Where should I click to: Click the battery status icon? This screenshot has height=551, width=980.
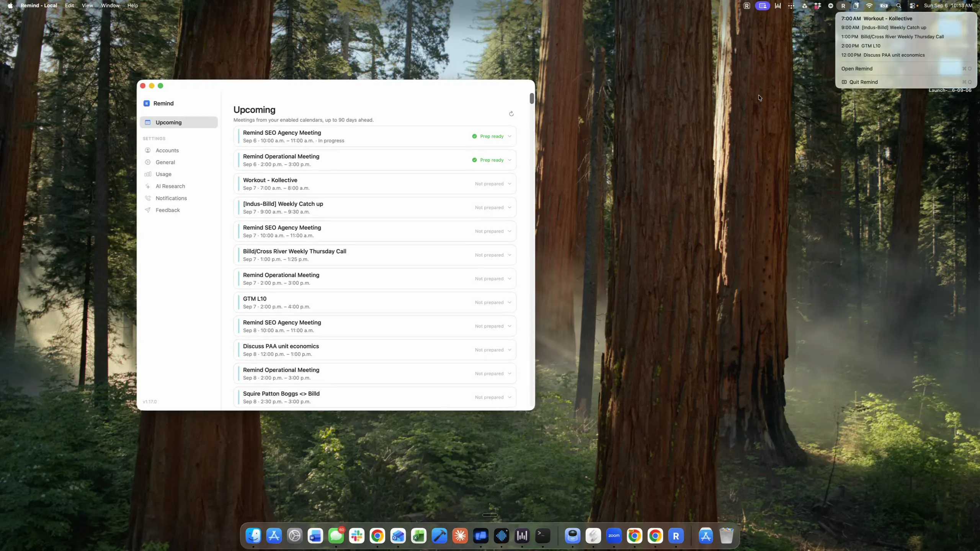click(x=884, y=6)
